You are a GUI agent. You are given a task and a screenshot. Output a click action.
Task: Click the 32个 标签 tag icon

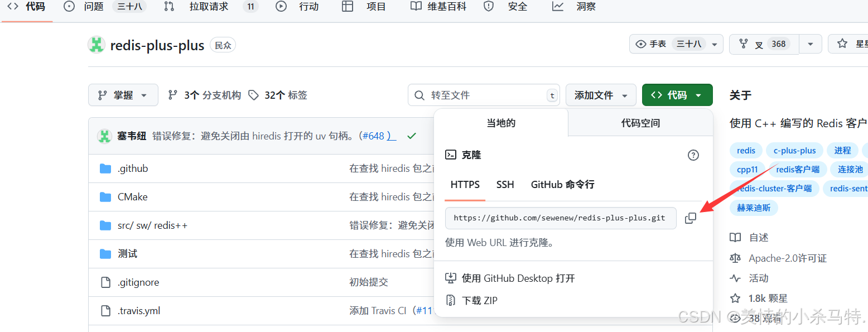254,95
